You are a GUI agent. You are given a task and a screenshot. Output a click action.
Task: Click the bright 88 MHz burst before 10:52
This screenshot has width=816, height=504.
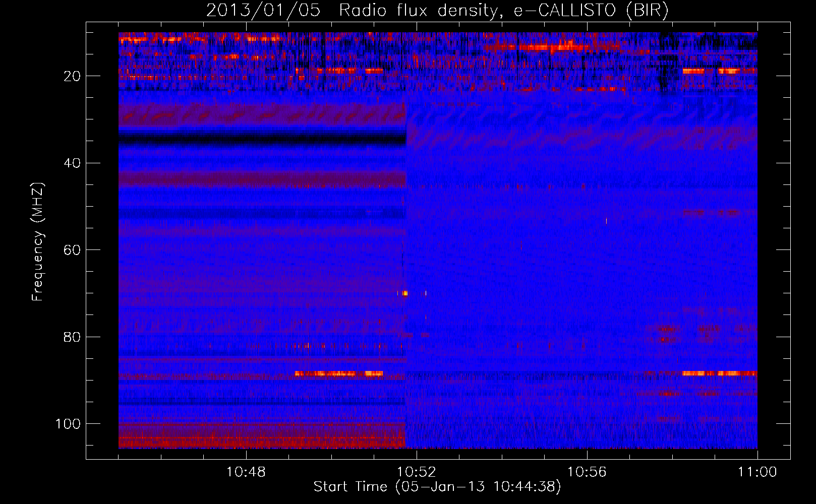pos(339,373)
